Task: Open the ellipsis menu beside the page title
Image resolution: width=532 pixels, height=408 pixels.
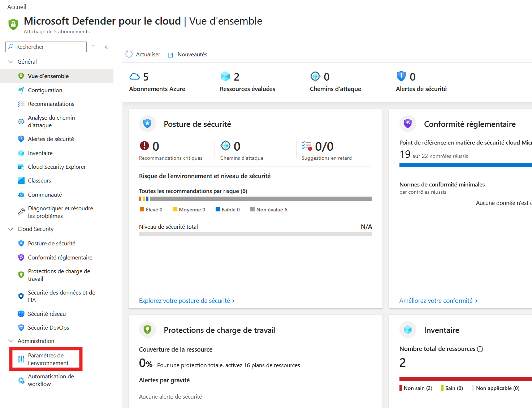Action: coord(276,21)
